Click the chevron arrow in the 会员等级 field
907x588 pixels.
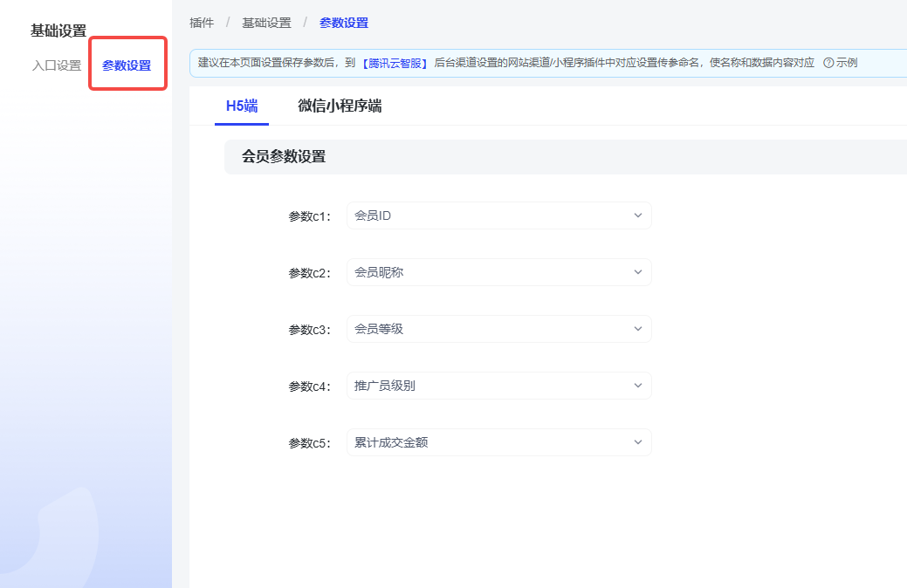click(637, 329)
